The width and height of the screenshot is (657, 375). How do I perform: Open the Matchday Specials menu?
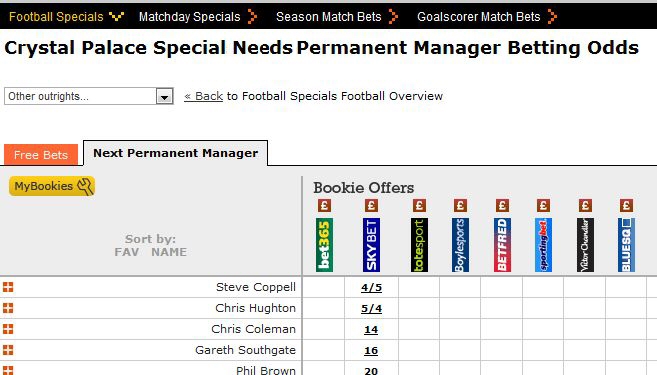tap(197, 17)
